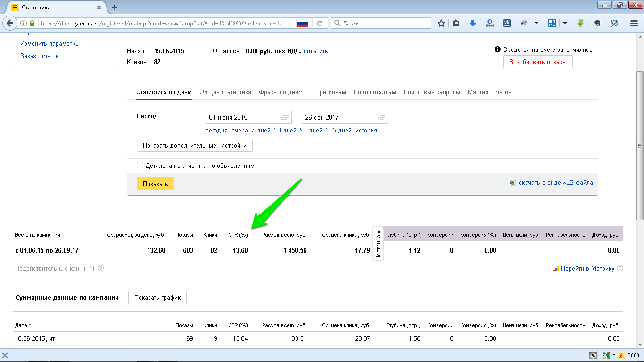
Task: Click help icon next to Перейти в Метрику
Action: point(620,268)
